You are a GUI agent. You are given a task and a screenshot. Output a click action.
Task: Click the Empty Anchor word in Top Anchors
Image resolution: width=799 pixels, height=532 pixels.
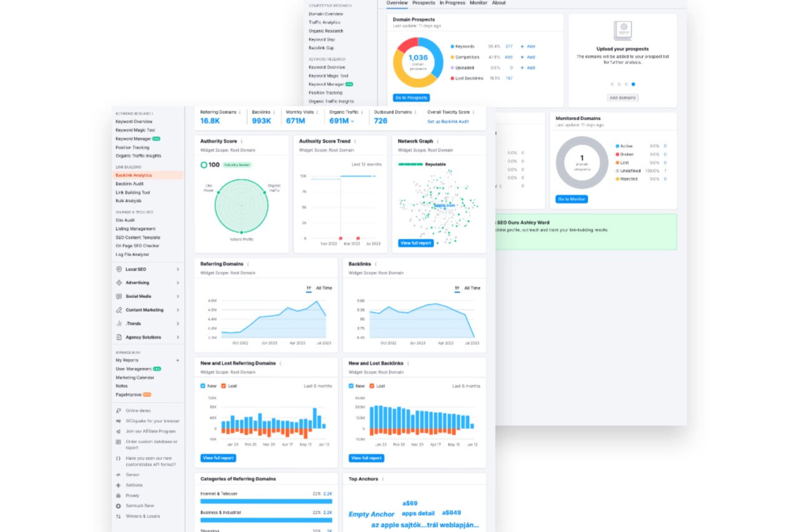371,515
